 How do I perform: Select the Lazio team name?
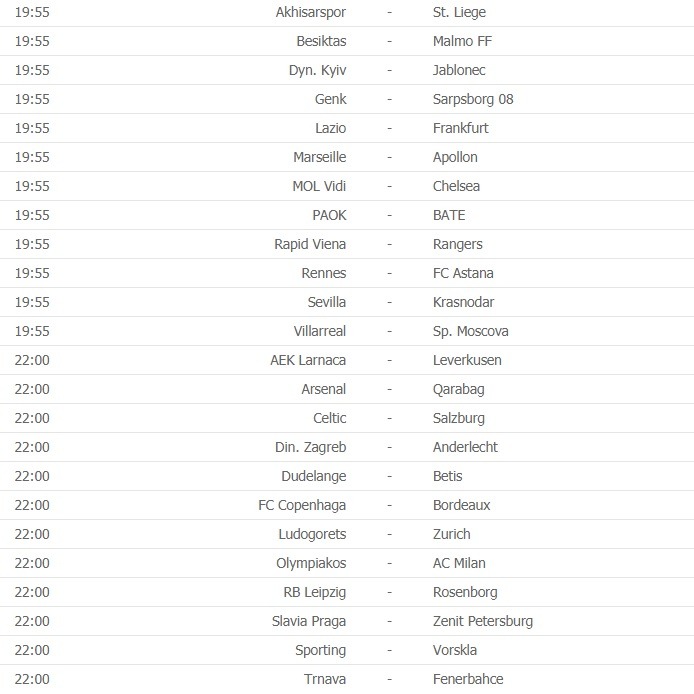click(x=331, y=128)
